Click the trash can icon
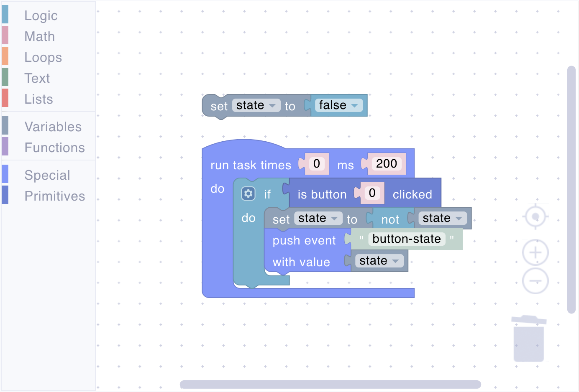Screen dimensions: 579x392 click(529, 339)
